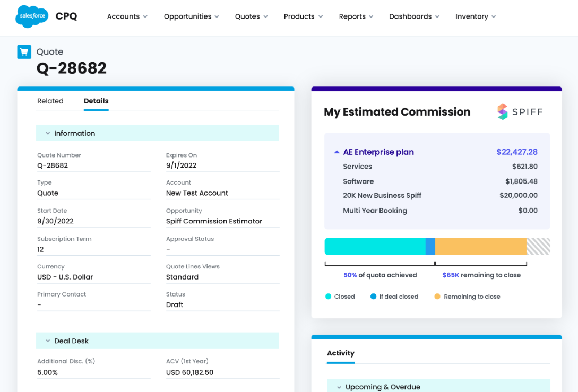Click the orange Remaining to close legend dot
The image size is (578, 392).
click(x=437, y=297)
